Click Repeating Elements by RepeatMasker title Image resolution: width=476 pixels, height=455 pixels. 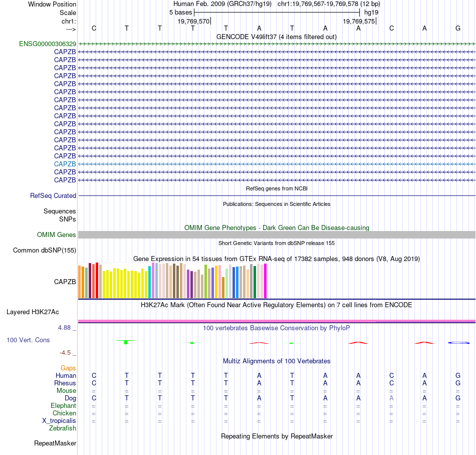(x=277, y=436)
